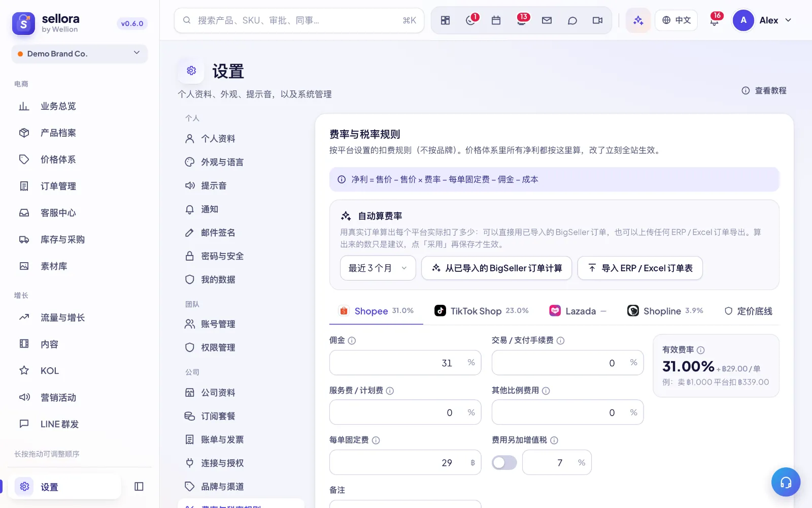
Task: Click the info icon next to 佣金
Action: click(352, 340)
